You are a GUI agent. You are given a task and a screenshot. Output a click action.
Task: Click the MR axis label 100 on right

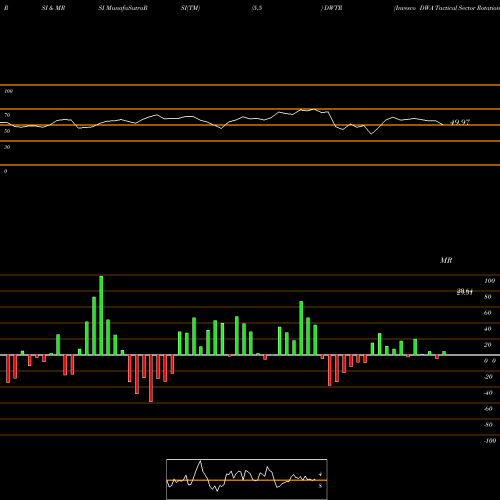click(x=489, y=281)
